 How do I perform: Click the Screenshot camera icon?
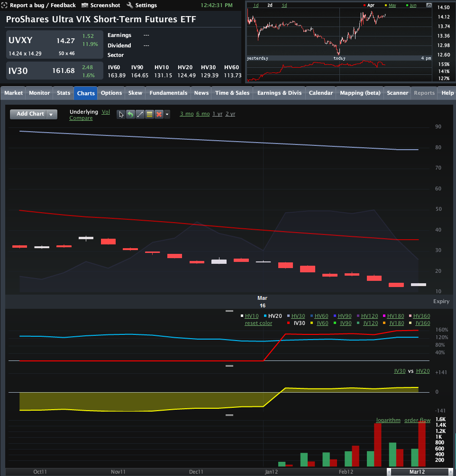point(85,5)
